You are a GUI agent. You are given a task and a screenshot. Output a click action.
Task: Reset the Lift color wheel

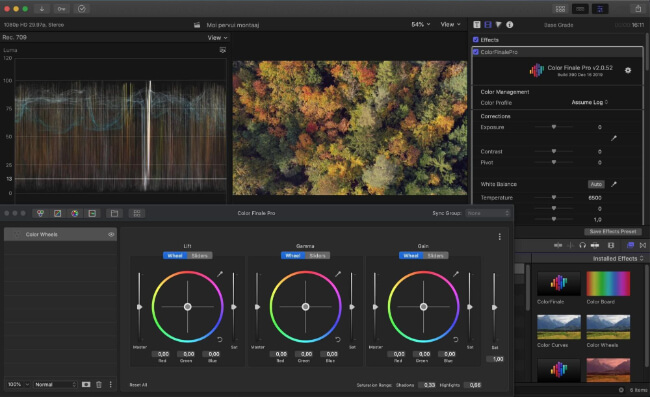tap(220, 339)
